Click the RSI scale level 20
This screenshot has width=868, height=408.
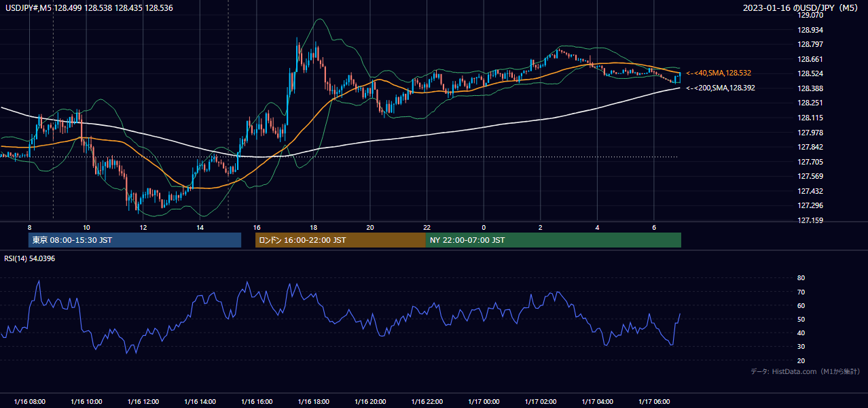click(801, 360)
